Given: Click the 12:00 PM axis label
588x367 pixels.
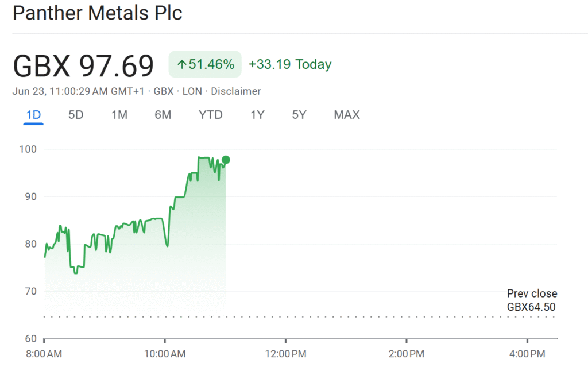Looking at the screenshot, I should pos(285,353).
